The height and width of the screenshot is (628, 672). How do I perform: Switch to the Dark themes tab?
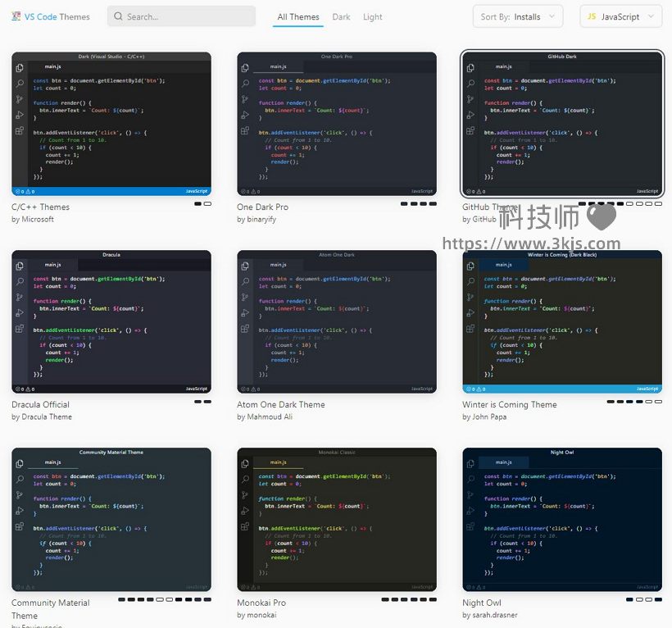click(341, 16)
